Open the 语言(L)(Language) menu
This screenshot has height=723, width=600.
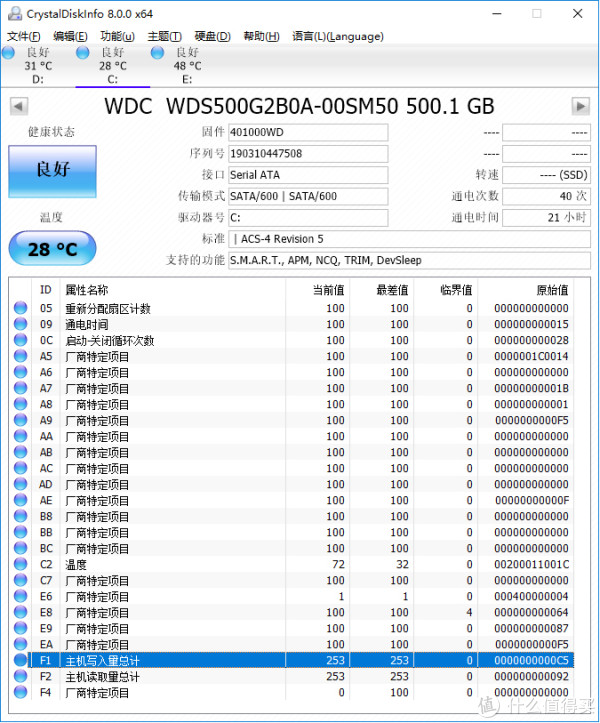(x=338, y=36)
